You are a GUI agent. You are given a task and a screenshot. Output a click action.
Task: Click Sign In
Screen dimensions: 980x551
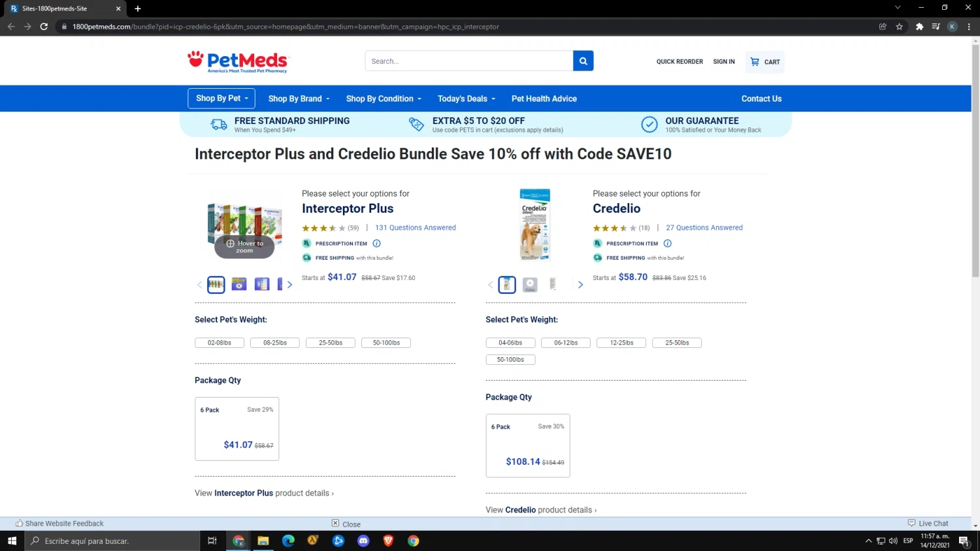click(x=724, y=61)
